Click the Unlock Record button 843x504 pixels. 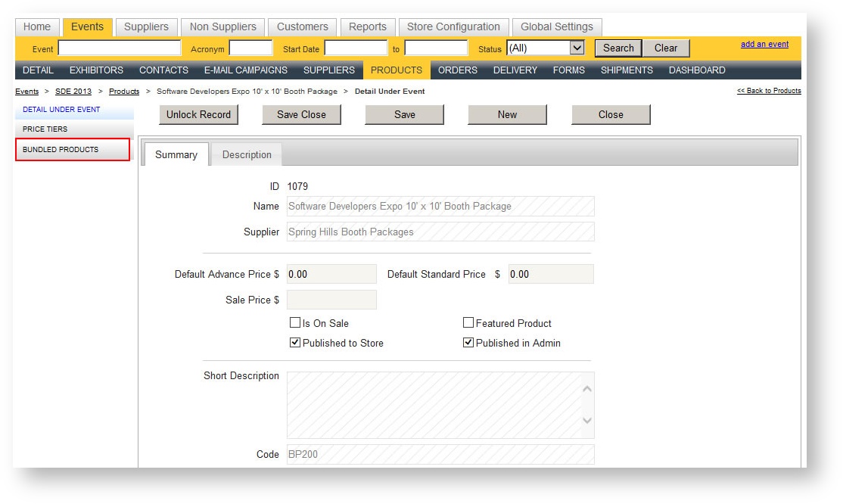point(198,114)
